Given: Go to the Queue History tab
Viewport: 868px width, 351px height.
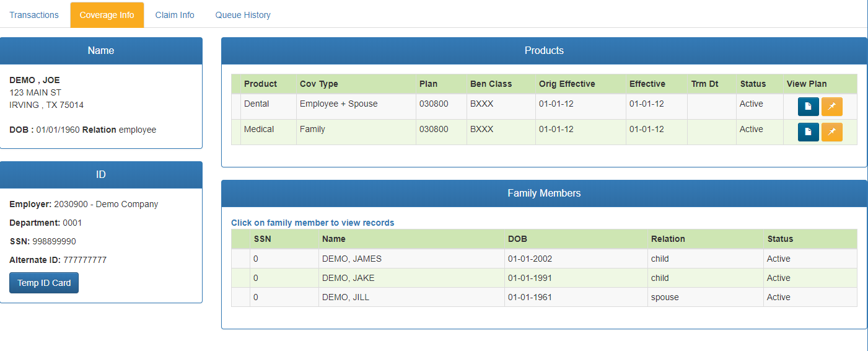Looking at the screenshot, I should 243,15.
